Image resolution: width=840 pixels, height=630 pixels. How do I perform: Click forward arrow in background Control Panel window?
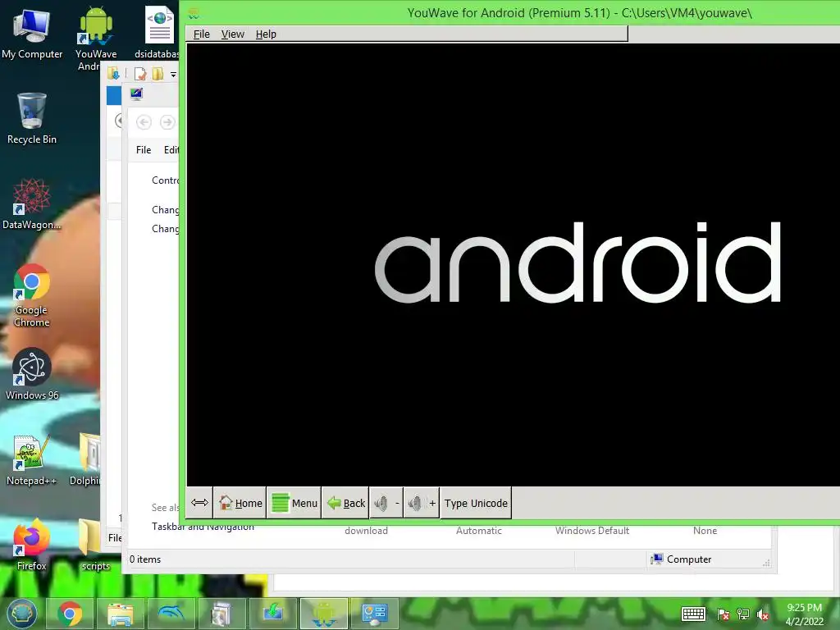[167, 122]
